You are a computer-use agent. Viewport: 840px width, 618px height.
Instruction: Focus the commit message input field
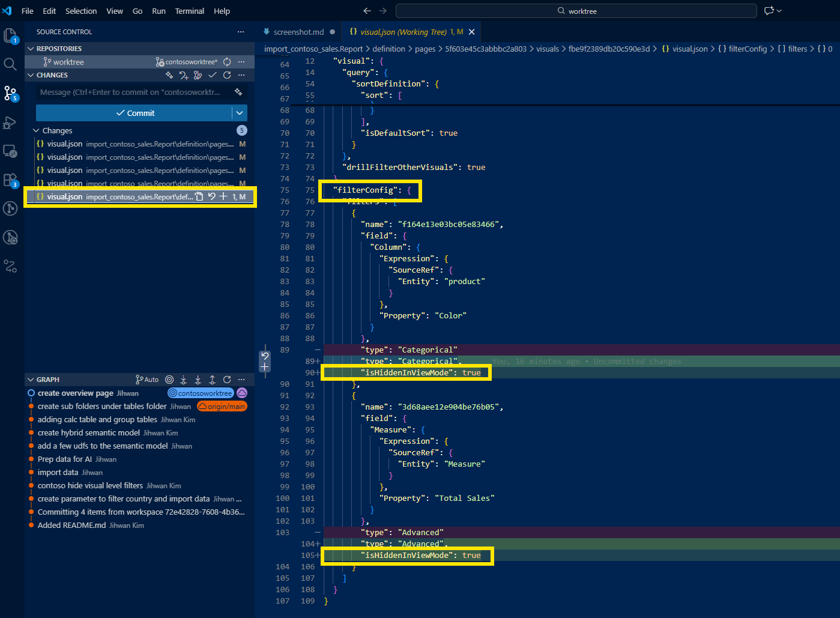pos(134,92)
